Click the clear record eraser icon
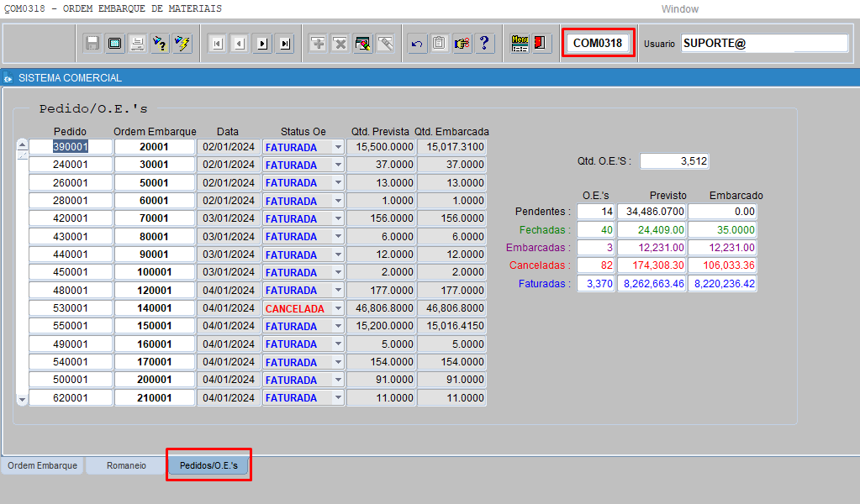The image size is (860, 504). pos(362,44)
